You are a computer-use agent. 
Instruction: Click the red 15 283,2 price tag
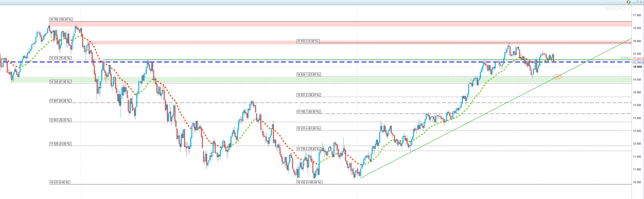tap(638, 59)
